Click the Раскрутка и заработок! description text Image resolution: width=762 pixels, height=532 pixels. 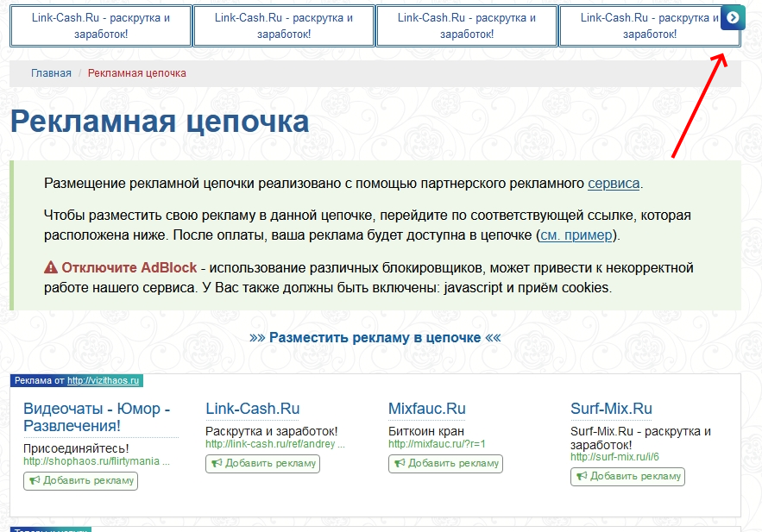(272, 431)
